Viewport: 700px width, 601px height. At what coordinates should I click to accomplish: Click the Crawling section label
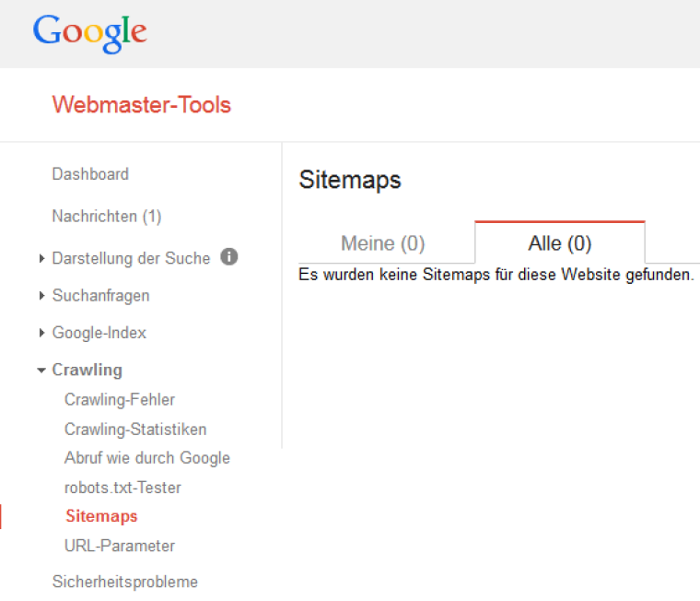(x=87, y=370)
